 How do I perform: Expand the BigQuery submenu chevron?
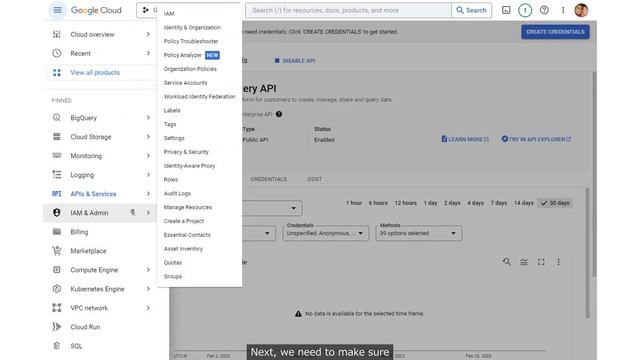(x=148, y=118)
